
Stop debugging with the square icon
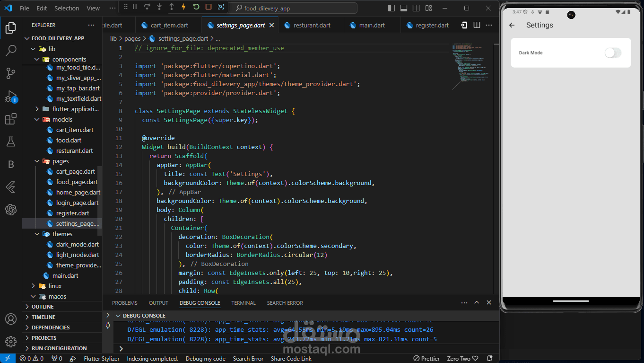(209, 7)
